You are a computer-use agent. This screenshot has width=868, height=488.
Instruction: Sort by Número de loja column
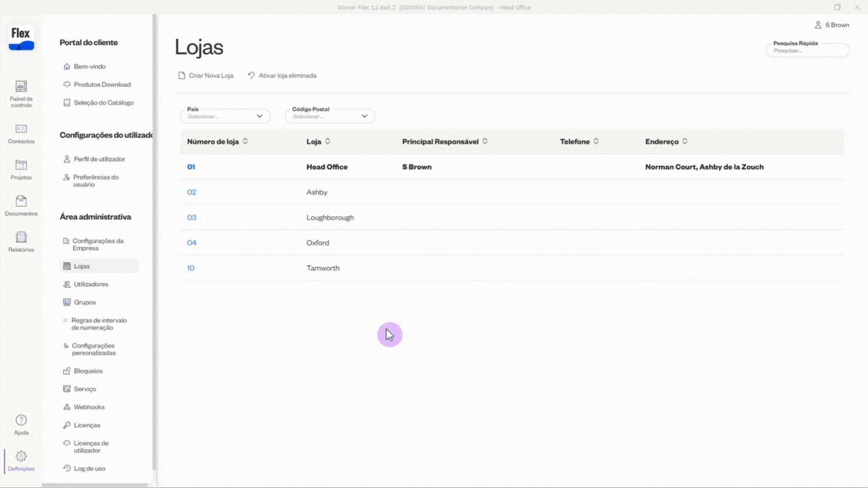[x=245, y=141]
